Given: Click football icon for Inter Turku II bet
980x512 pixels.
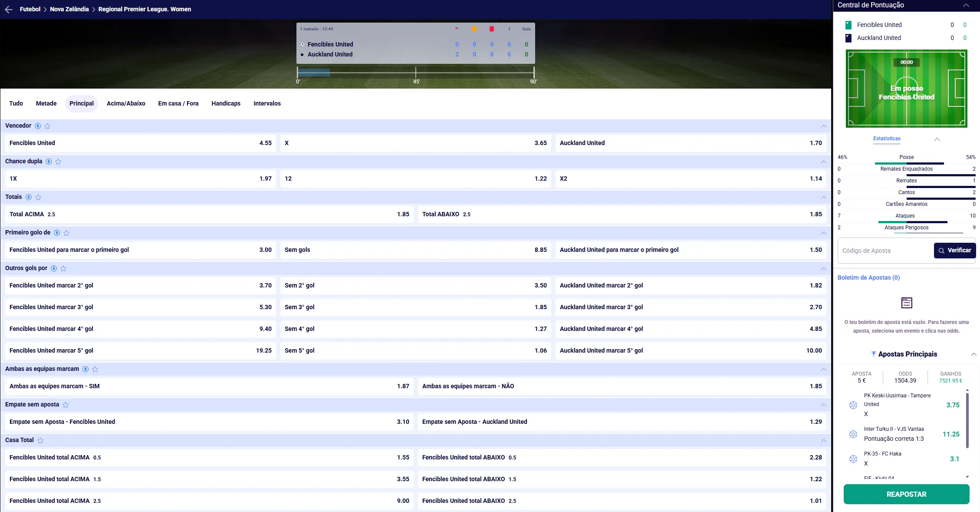Looking at the screenshot, I should click(x=853, y=434).
